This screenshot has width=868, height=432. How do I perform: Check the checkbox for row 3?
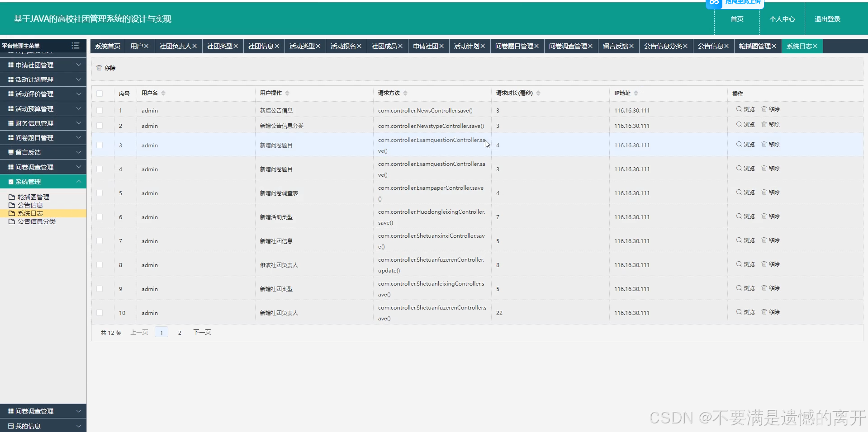pos(100,145)
